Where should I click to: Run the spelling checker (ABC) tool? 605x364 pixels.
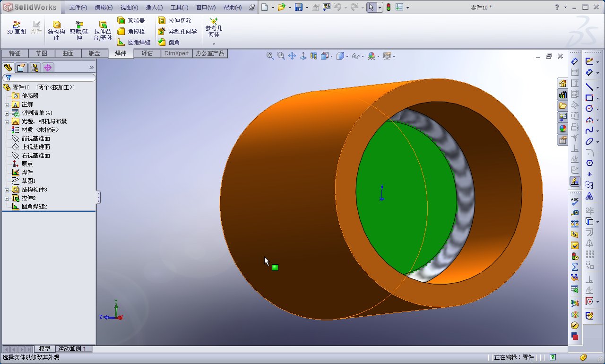click(x=575, y=201)
